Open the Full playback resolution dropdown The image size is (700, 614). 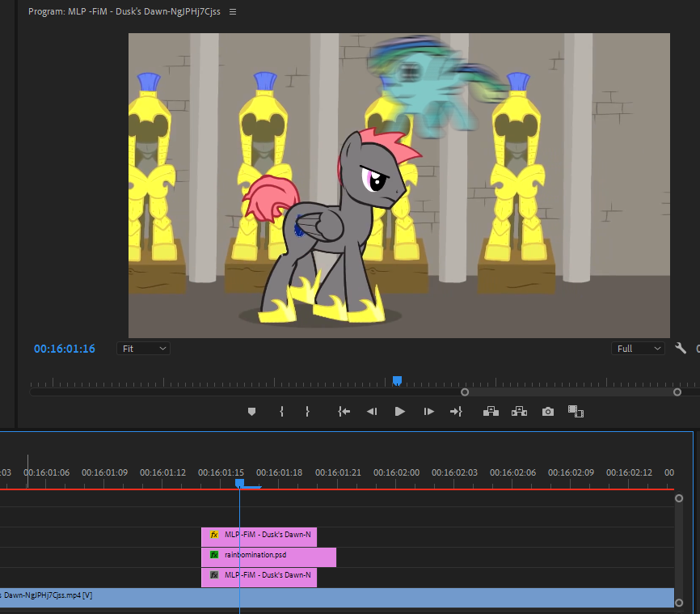click(638, 349)
